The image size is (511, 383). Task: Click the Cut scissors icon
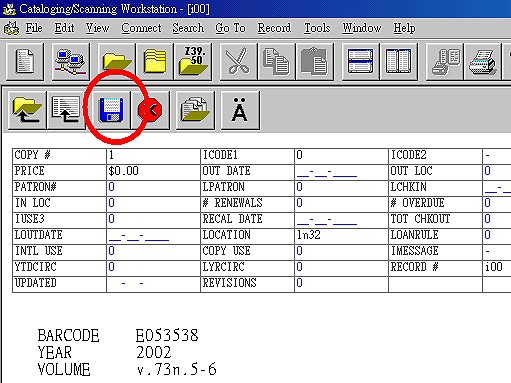(x=239, y=61)
